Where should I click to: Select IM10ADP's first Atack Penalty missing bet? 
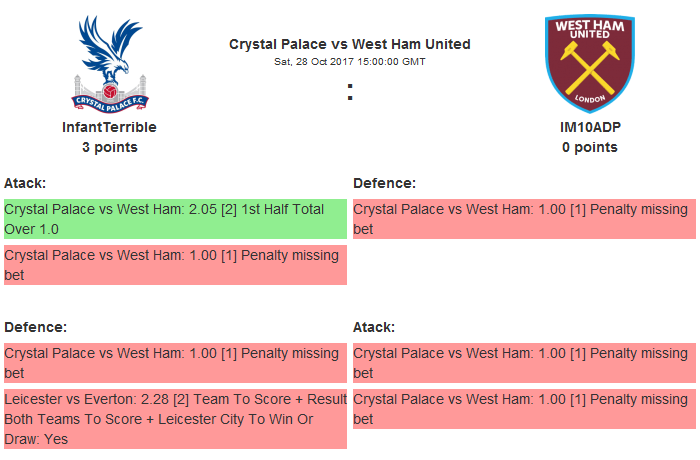tap(524, 363)
